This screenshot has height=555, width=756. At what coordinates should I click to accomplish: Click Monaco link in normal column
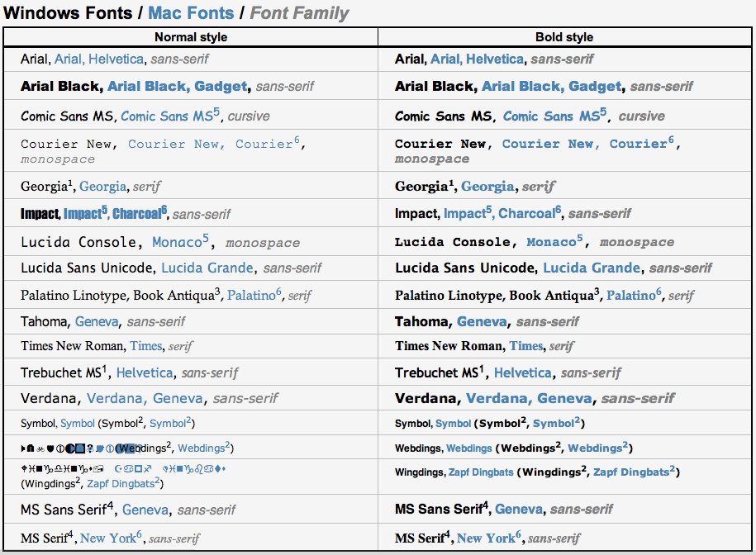point(177,242)
